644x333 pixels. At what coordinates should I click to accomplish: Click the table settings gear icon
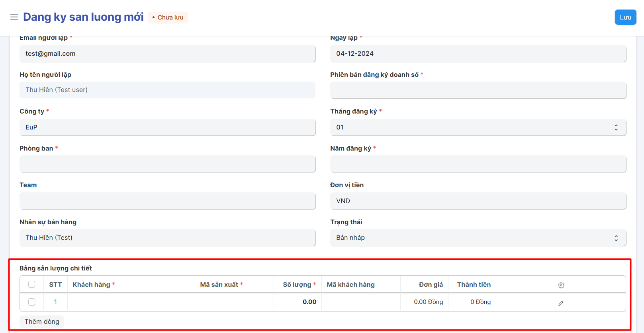(x=561, y=285)
